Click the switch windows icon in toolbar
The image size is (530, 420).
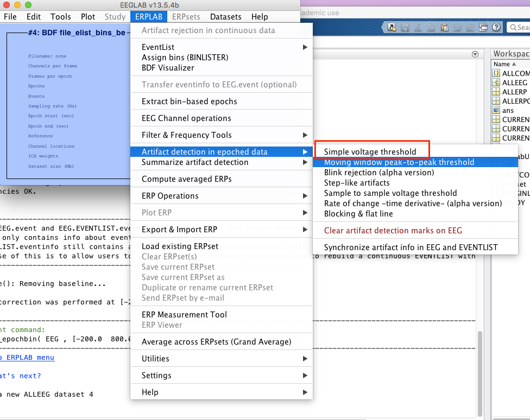pyautogui.click(x=483, y=27)
